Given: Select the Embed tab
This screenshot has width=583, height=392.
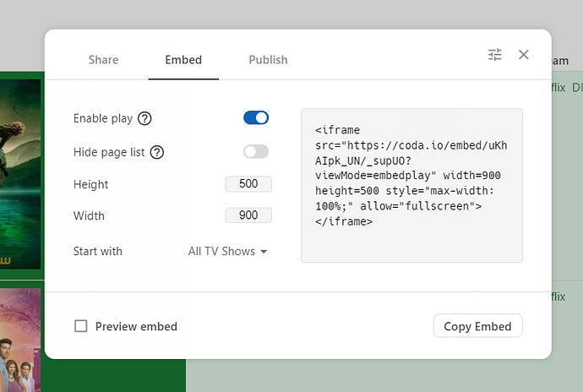Looking at the screenshot, I should tap(183, 60).
